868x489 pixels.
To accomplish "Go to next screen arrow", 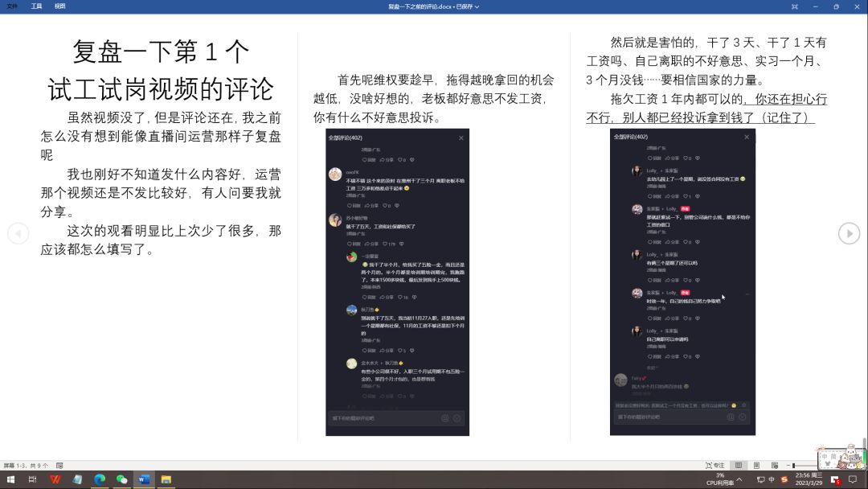I will click(850, 233).
